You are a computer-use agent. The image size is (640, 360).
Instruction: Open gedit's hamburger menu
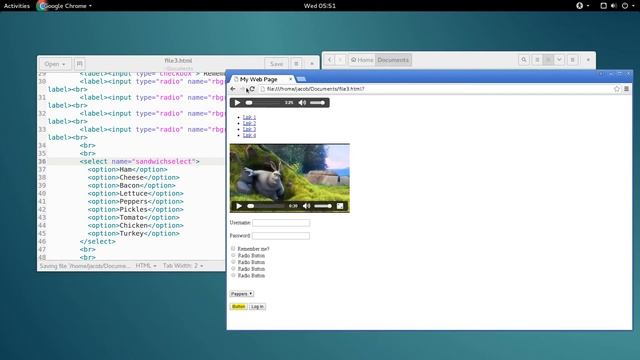tap(296, 64)
